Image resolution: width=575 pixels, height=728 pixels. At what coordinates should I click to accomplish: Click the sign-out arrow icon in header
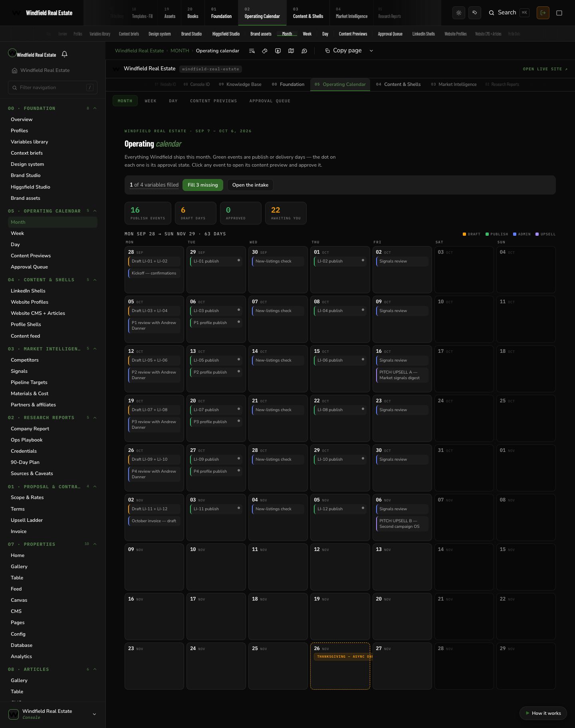[543, 13]
